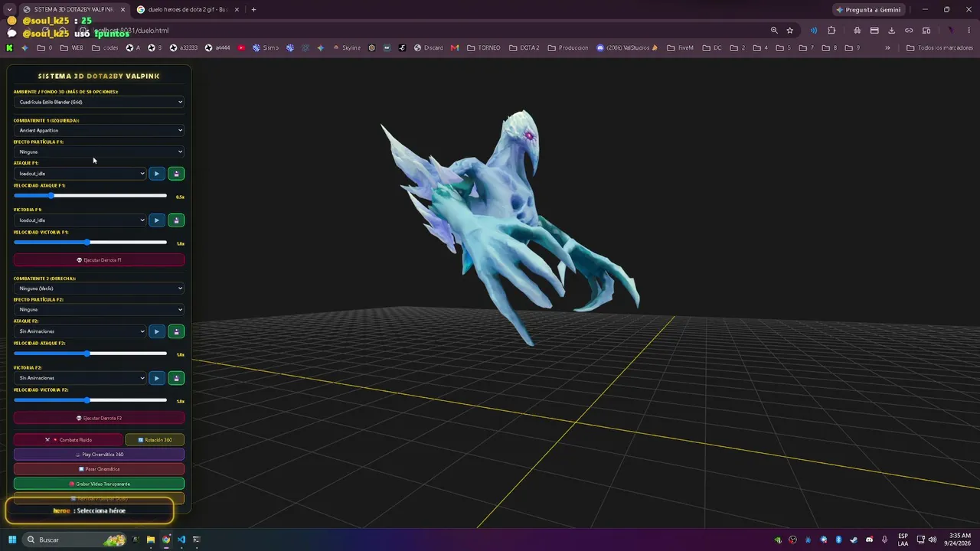
Task: Toggle the Rotación 360 button
Action: click(155, 440)
